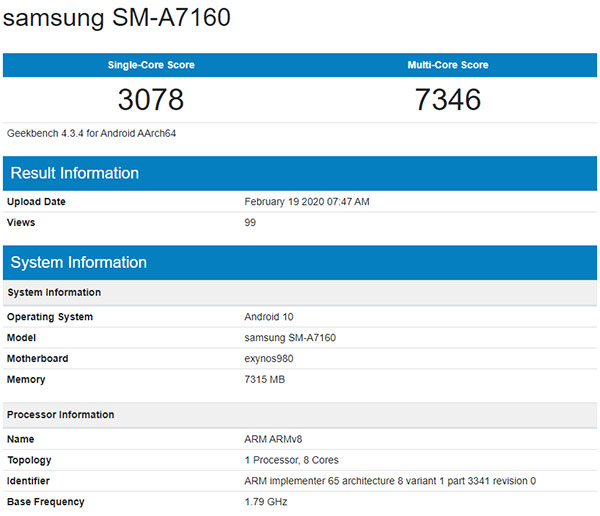Select the Identifier label
This screenshot has height=516, width=600.
pyautogui.click(x=28, y=481)
